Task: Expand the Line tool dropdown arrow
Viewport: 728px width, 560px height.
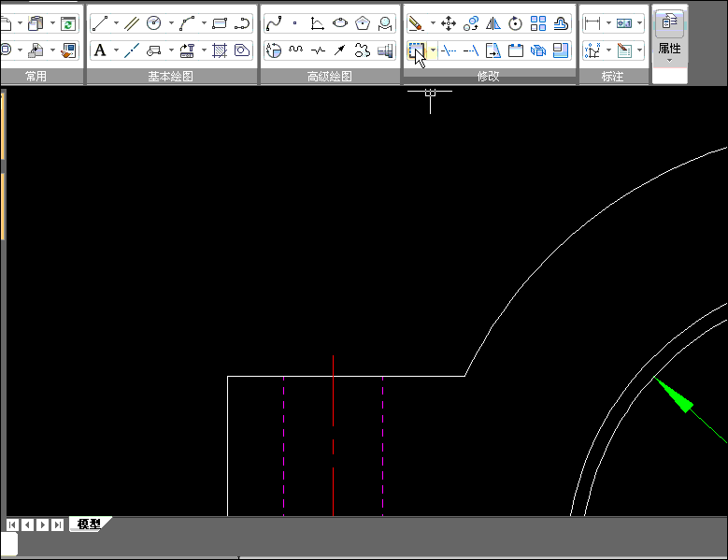Action: coord(116,23)
